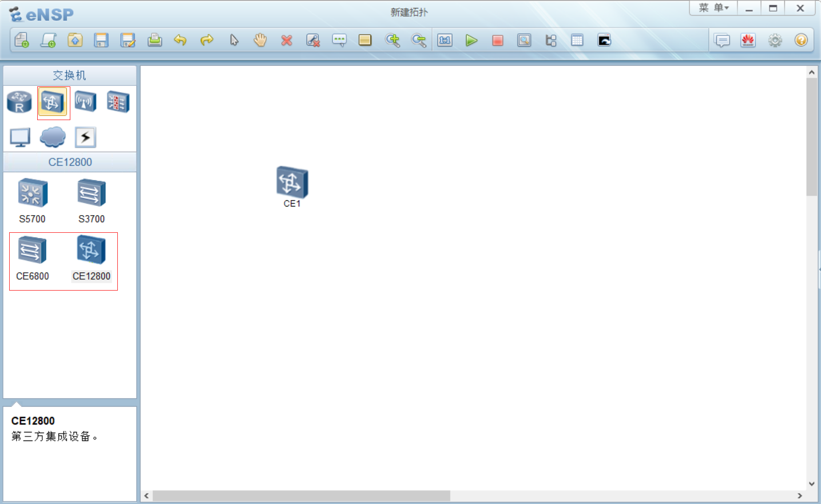Select the Router device category
821x504 pixels.
pos(19,102)
